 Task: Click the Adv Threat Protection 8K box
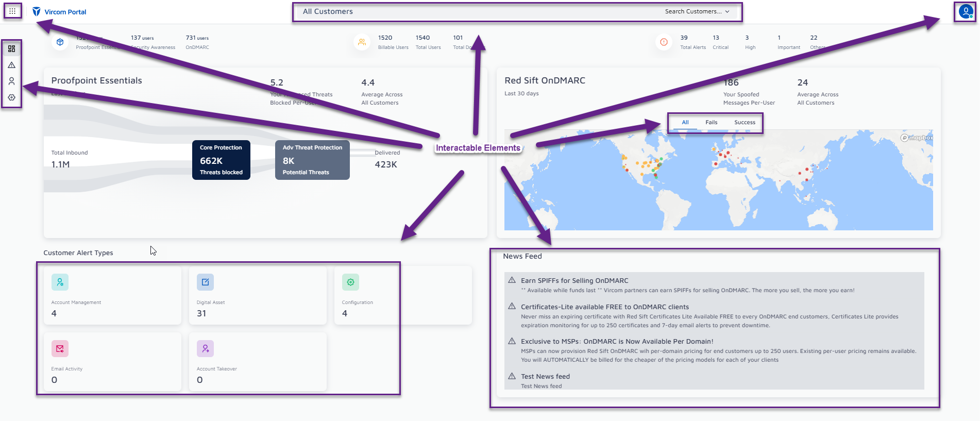(312, 160)
